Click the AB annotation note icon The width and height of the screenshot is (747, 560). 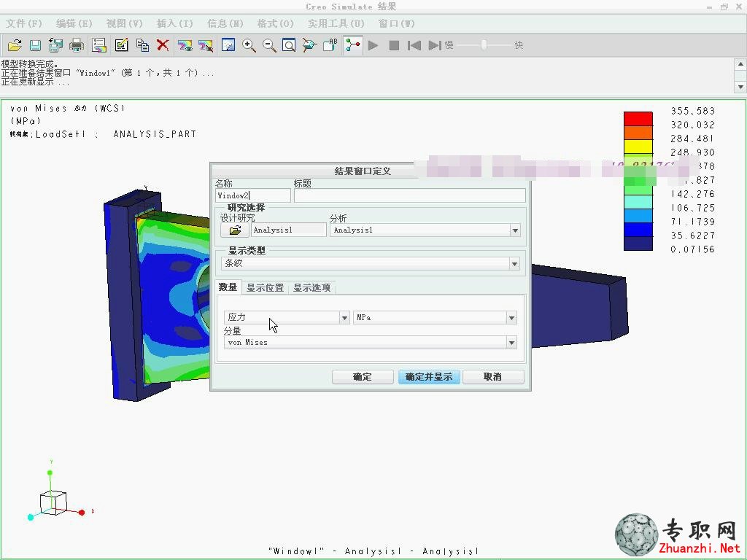(x=330, y=45)
